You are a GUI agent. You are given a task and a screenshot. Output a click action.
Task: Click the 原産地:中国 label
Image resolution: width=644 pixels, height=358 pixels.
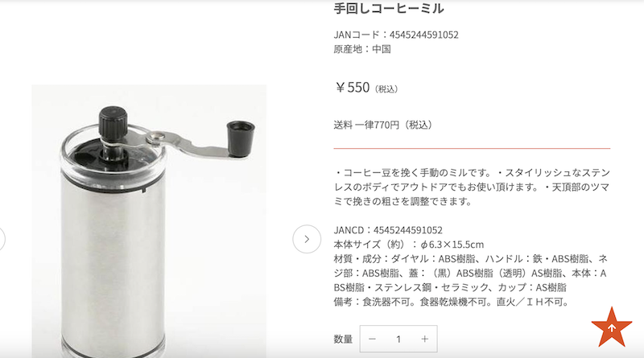[362, 49]
